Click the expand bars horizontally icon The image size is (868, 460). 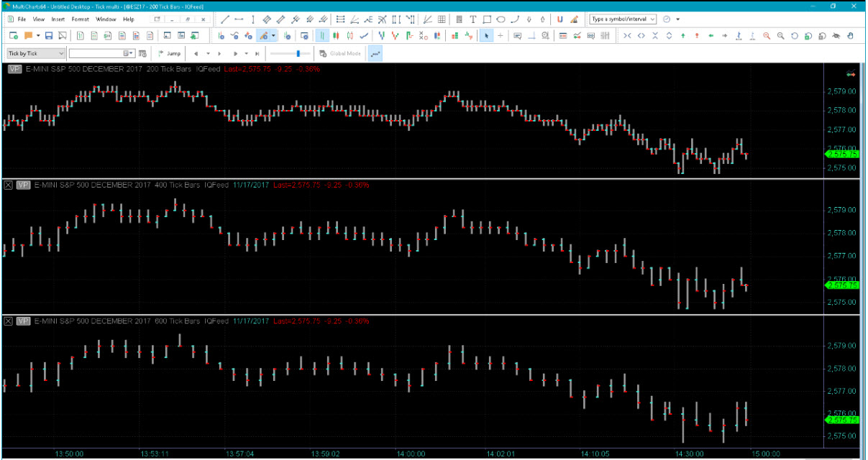coord(641,35)
